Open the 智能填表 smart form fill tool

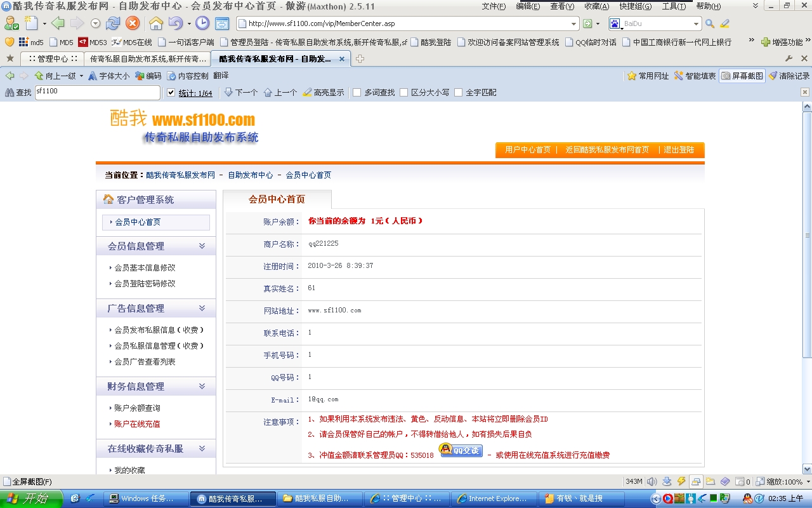pyautogui.click(x=695, y=76)
